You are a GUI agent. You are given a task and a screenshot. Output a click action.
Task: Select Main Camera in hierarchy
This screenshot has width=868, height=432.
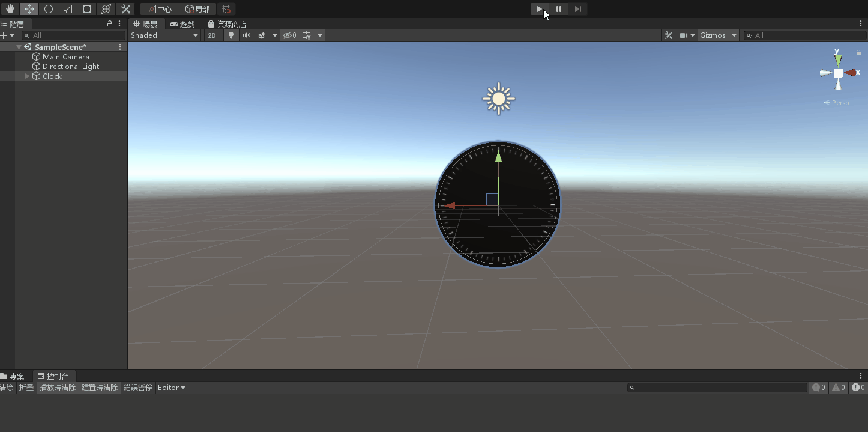point(65,57)
